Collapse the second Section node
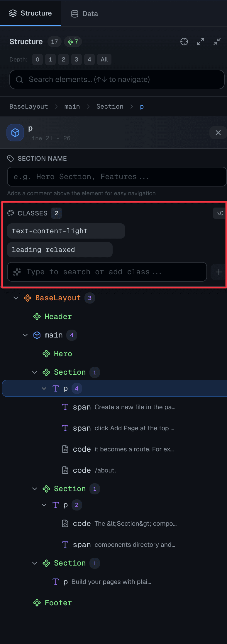 (34, 489)
